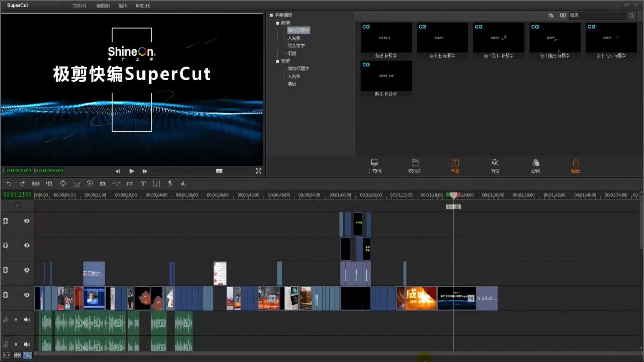Collapse the 字幕模板 tree root
644x362 pixels.
[271, 15]
